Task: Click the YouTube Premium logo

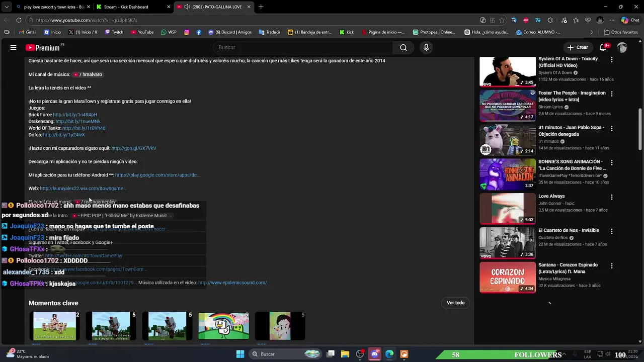Action: click(43, 48)
